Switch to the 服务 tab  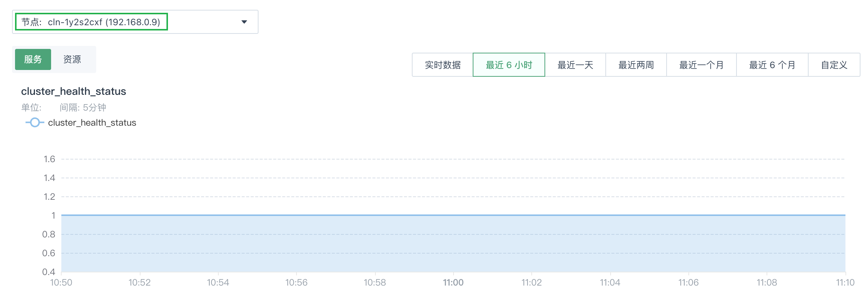coord(33,59)
